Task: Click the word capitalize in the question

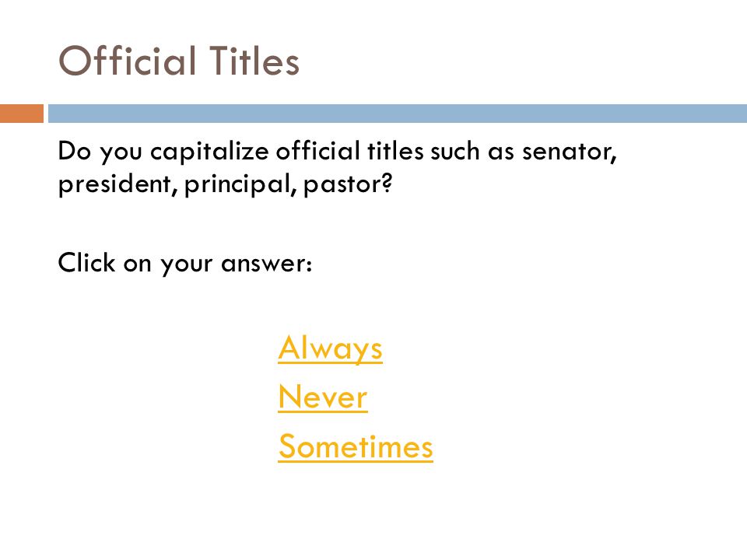Action: [x=209, y=152]
